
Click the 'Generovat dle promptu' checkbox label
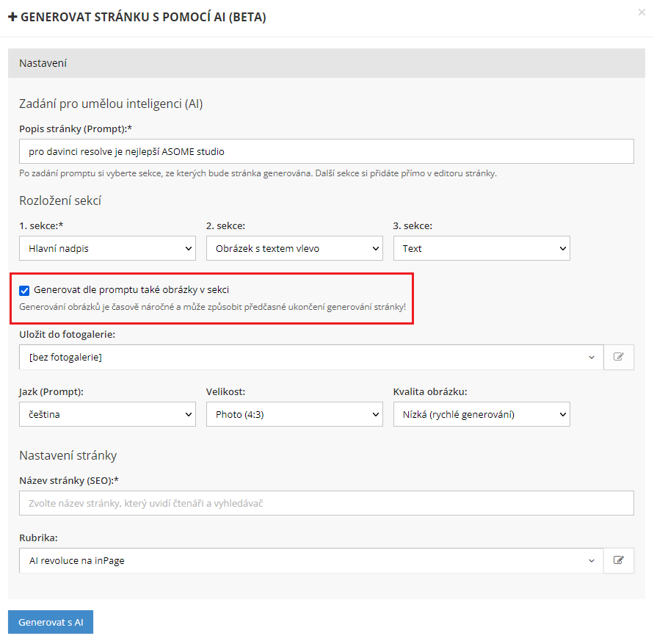[x=137, y=290]
